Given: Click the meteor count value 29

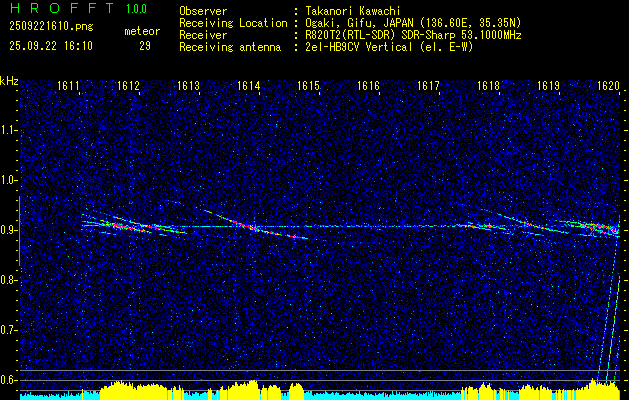Looking at the screenshot, I should click(x=145, y=46).
